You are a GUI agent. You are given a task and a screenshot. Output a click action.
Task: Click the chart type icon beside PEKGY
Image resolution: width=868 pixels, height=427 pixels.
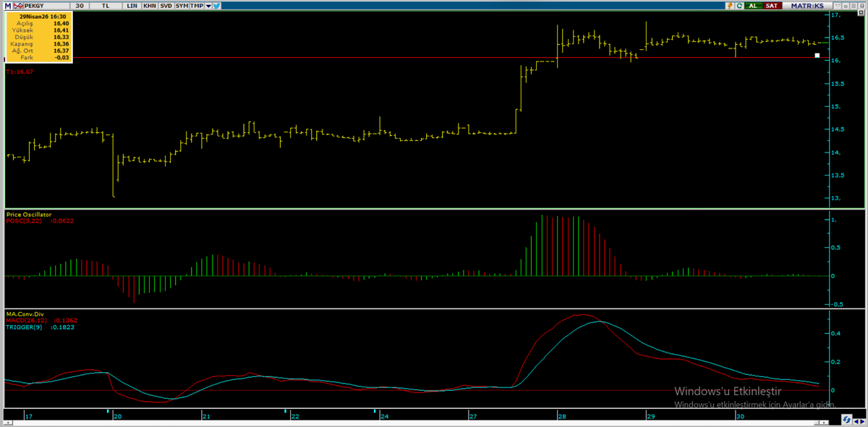click(18, 6)
